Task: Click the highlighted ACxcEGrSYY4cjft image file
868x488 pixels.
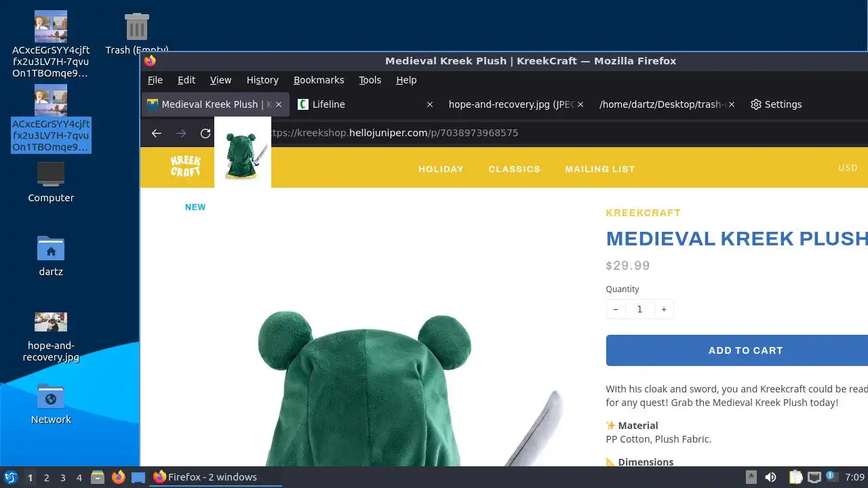Action: click(x=51, y=119)
